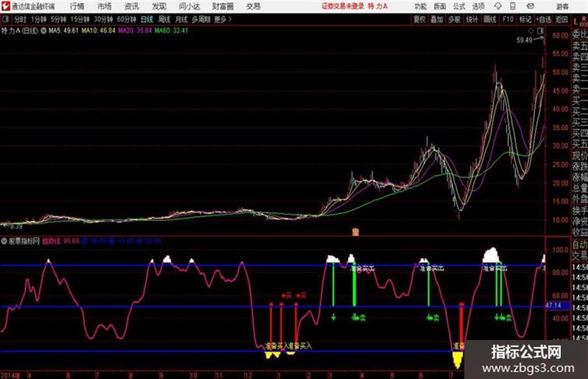Click the 返回 back button
Screen dimensions: 588x379
point(561,19)
